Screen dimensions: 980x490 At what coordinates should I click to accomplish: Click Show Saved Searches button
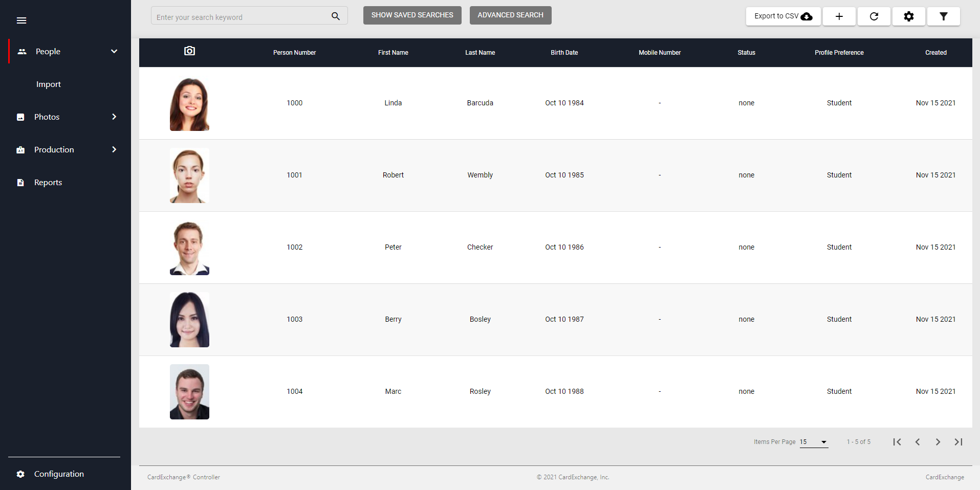pos(412,15)
